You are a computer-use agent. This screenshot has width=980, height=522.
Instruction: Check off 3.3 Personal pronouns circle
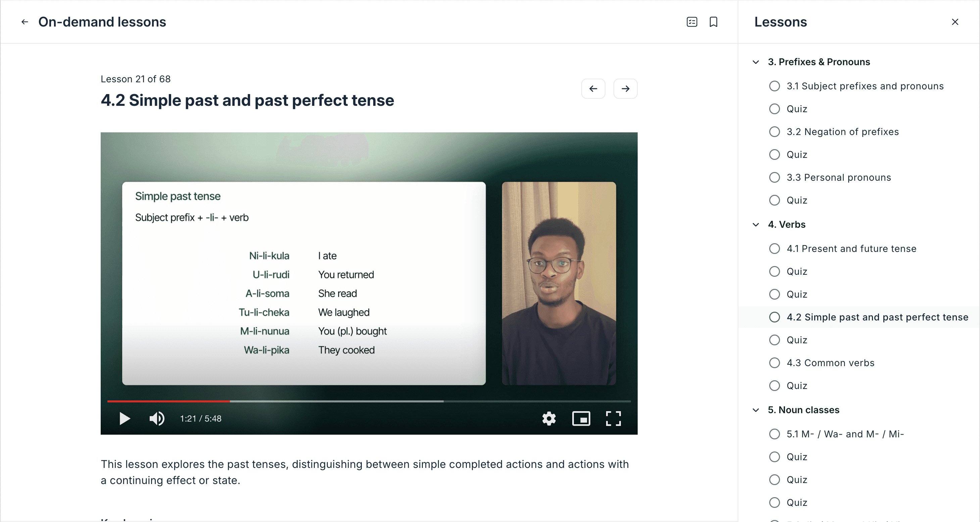pyautogui.click(x=774, y=177)
